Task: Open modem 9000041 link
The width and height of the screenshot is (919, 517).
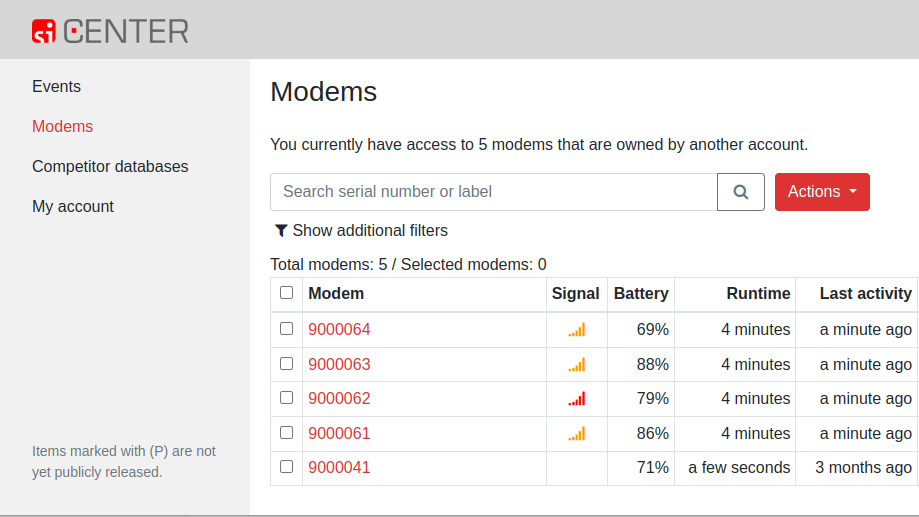Action: click(339, 468)
